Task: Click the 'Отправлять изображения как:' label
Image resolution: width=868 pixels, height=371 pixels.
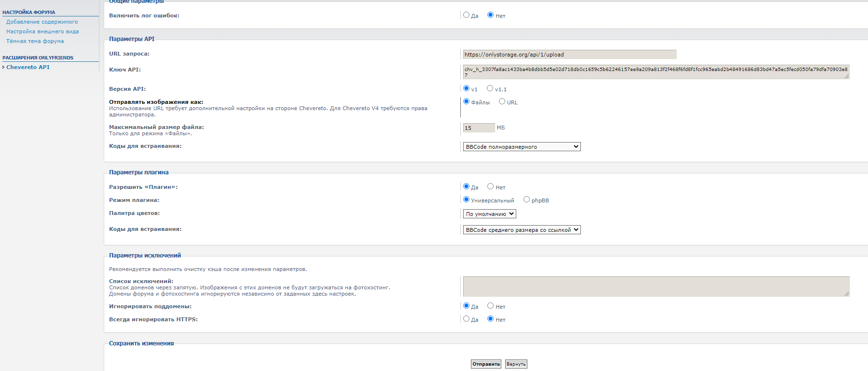Action: pyautogui.click(x=156, y=102)
